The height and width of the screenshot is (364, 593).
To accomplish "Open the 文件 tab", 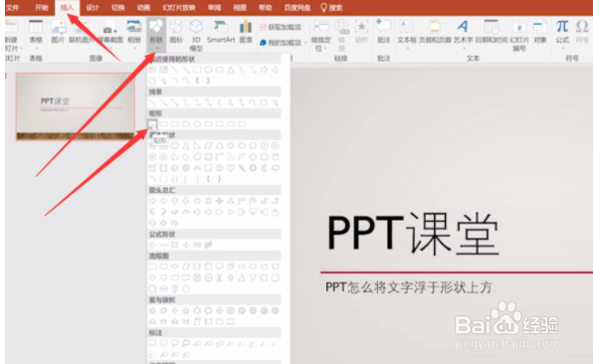I will (x=13, y=7).
